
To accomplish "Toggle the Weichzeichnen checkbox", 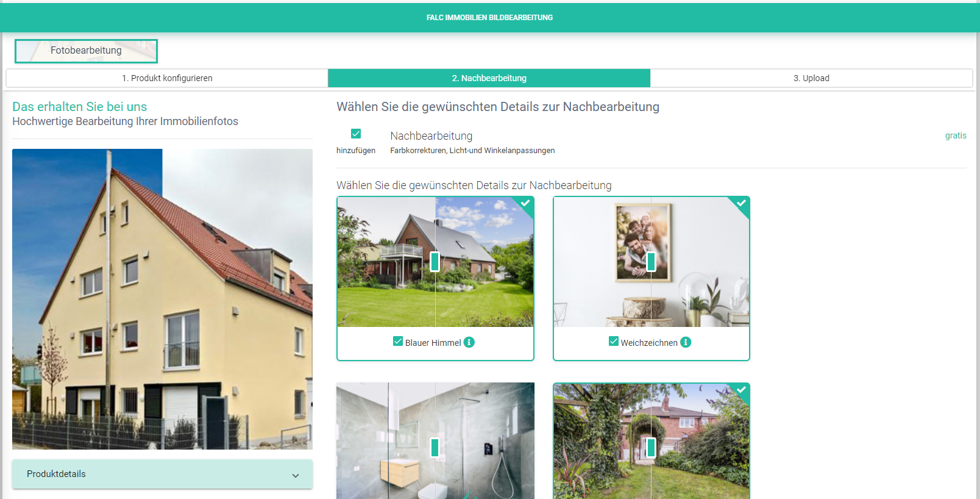I will tap(614, 342).
